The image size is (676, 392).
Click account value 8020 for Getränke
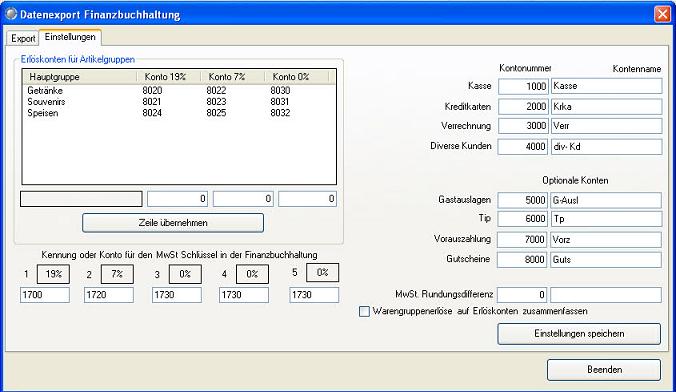click(152, 90)
